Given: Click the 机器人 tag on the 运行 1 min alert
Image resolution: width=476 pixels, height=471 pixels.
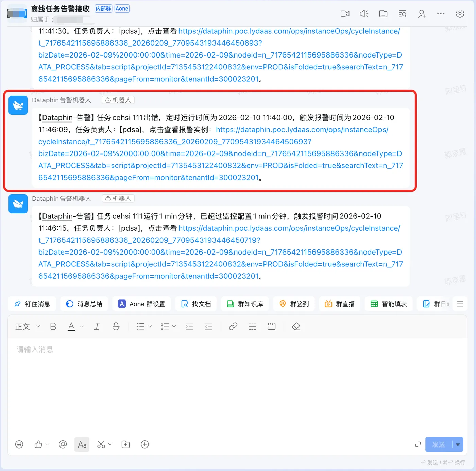Looking at the screenshot, I should pyautogui.click(x=118, y=199).
